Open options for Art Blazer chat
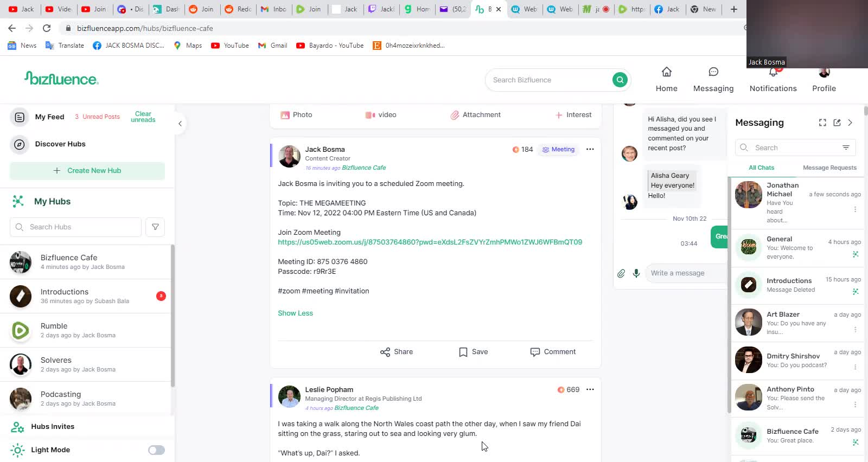868x462 pixels. coord(856,330)
